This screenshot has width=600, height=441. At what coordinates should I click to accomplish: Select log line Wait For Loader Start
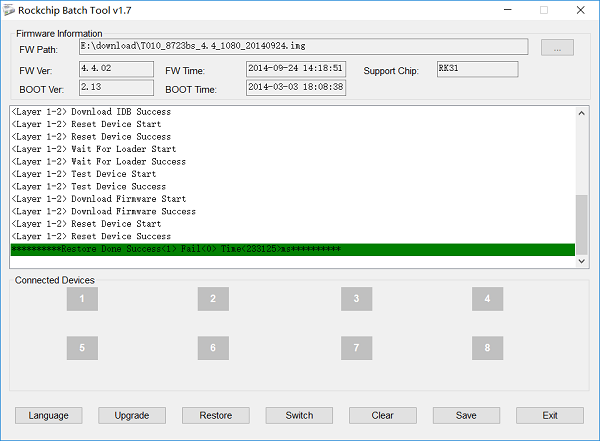tap(94, 149)
